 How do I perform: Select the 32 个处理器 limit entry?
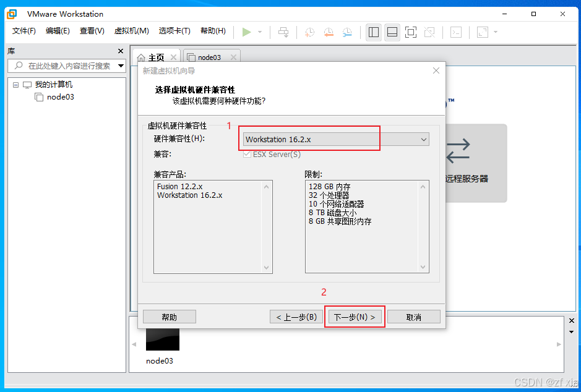pos(329,195)
